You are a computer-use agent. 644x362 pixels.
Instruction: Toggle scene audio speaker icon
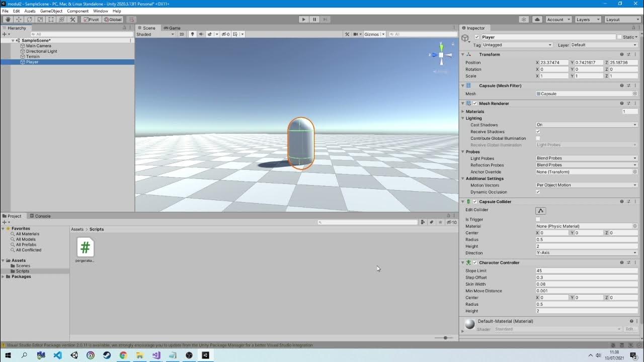pyautogui.click(x=201, y=34)
